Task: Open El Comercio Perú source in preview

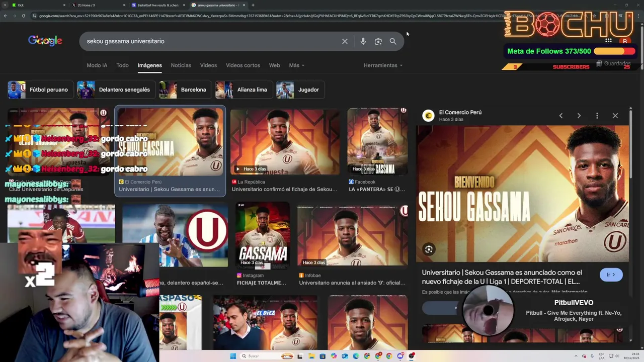Action: 460,113
